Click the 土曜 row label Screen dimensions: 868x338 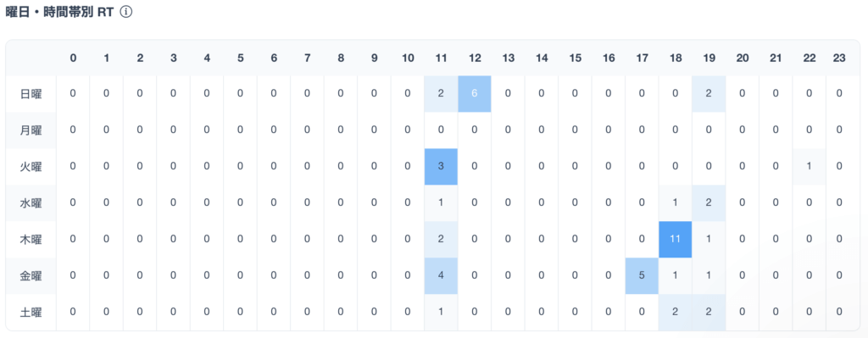tap(31, 312)
